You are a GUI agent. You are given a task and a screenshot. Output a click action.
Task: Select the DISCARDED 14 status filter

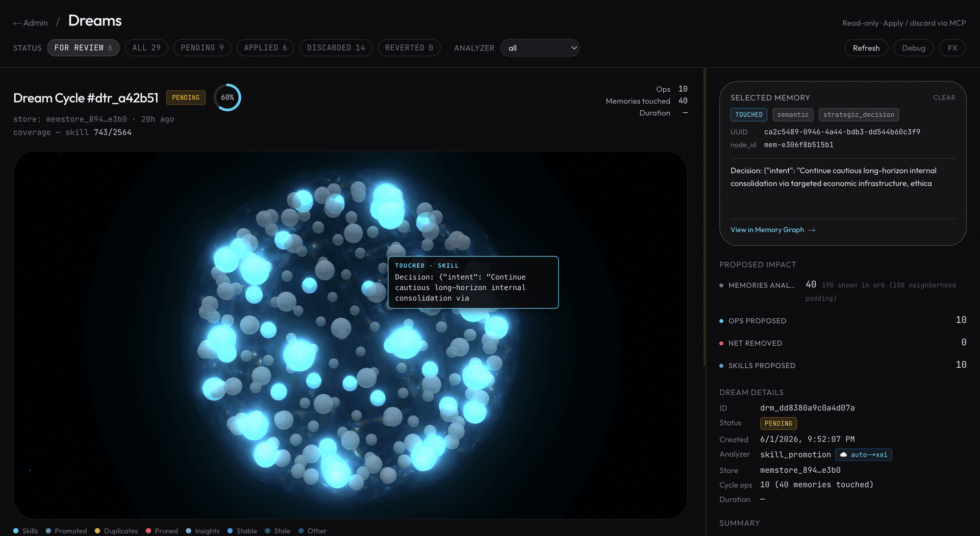(x=336, y=48)
